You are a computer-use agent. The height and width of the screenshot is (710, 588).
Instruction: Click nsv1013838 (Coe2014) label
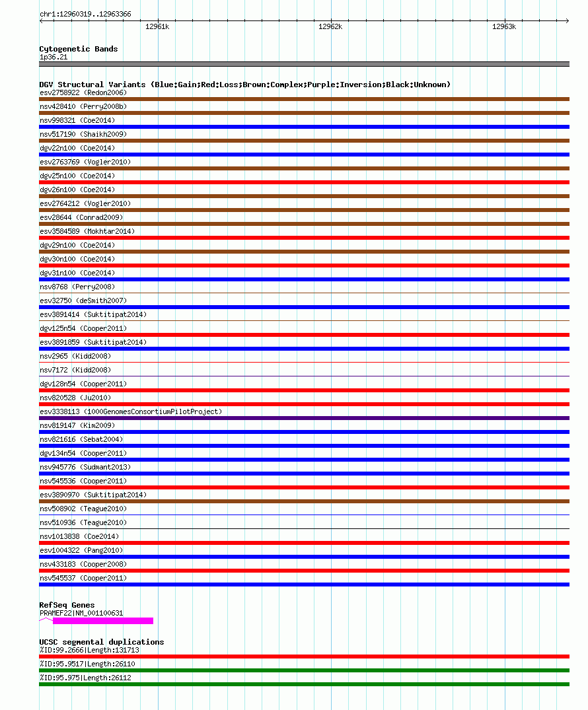(79, 536)
